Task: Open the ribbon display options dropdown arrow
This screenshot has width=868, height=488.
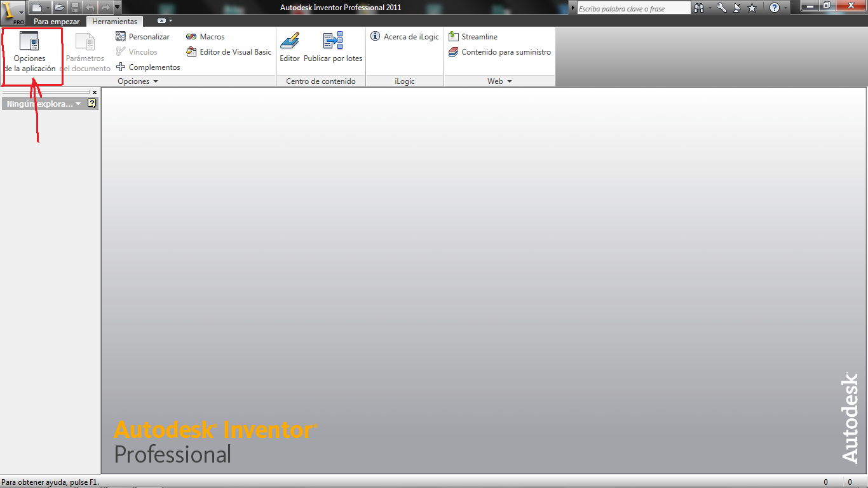Action: click(170, 21)
